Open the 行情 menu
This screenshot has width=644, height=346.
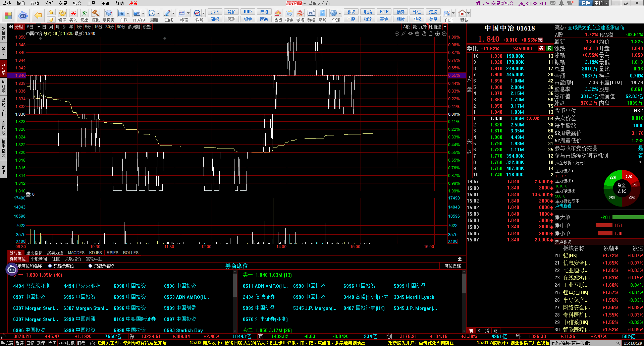[35, 3]
